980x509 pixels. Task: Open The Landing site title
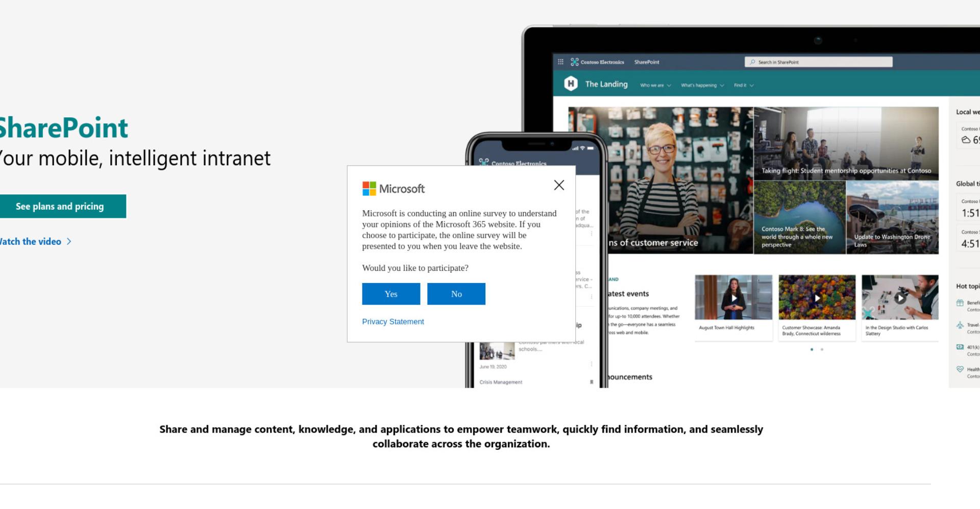pos(606,84)
